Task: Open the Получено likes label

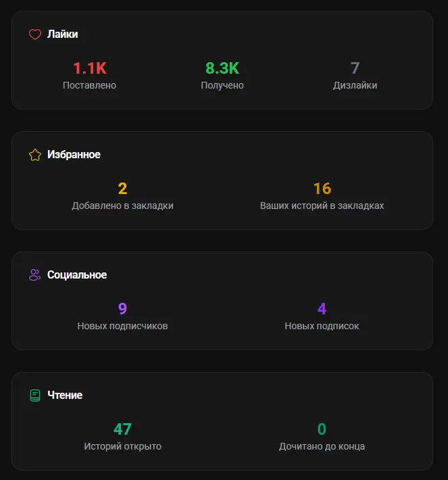Action: (222, 86)
